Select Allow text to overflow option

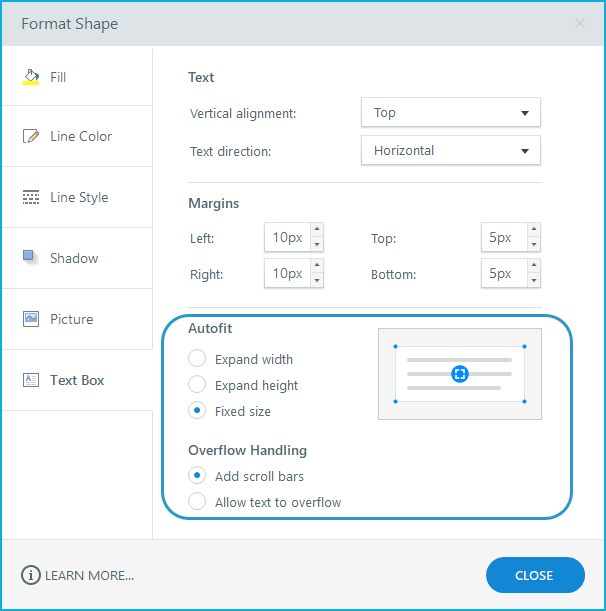[x=197, y=502]
